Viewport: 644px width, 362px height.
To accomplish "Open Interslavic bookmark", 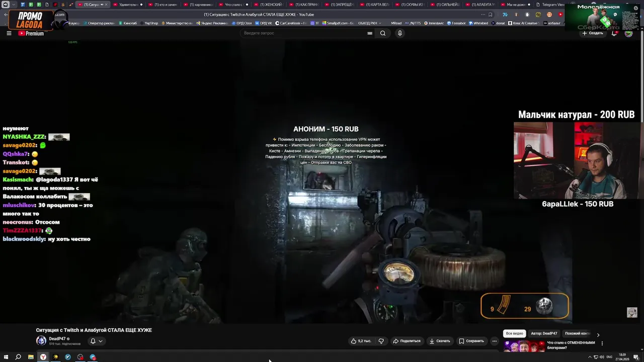I will point(434,23).
